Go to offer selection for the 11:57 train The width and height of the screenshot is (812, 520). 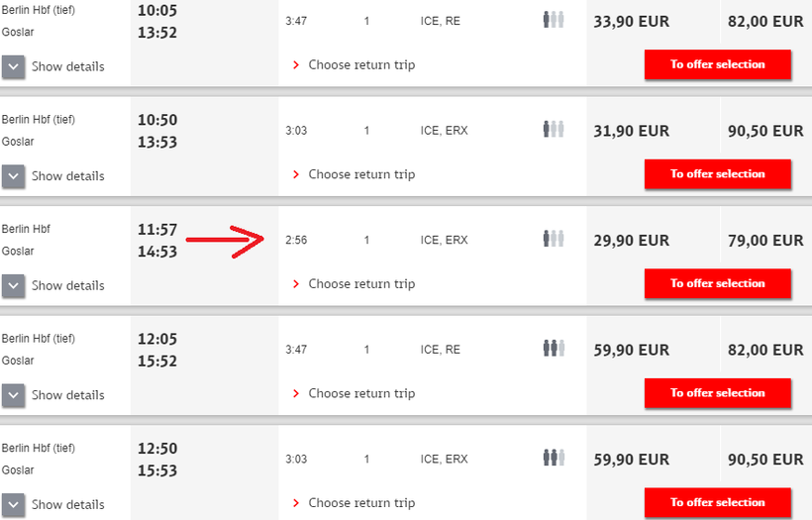pyautogui.click(x=717, y=283)
